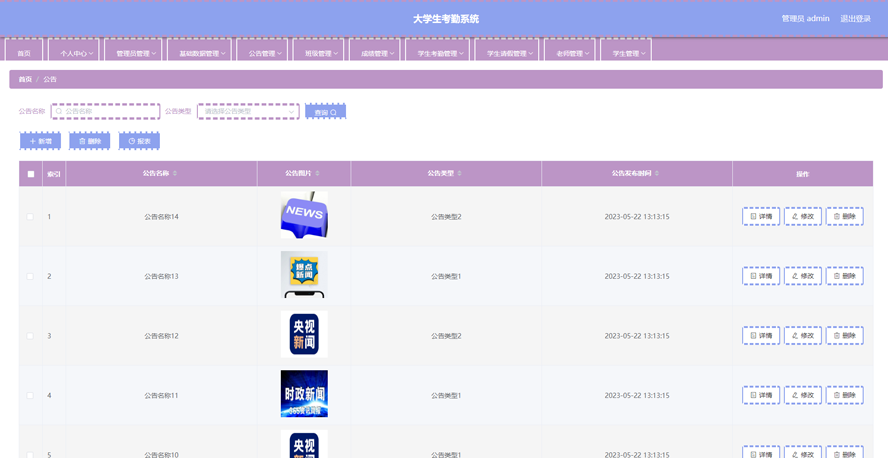Toggle the select-all checkbox in table header
Image resolution: width=888 pixels, height=458 pixels.
(31, 174)
